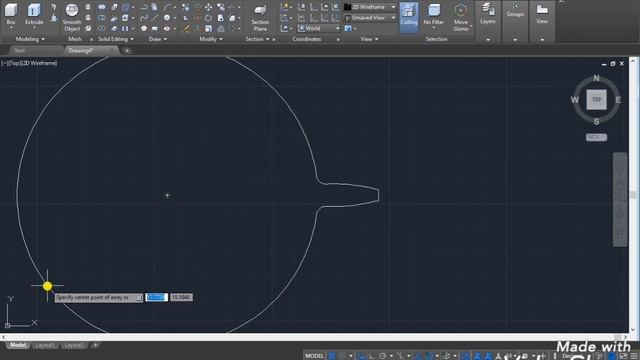Viewport: 640px width, 360px height.
Task: Click the E compass direction on ViewCube
Action: pyautogui.click(x=618, y=100)
